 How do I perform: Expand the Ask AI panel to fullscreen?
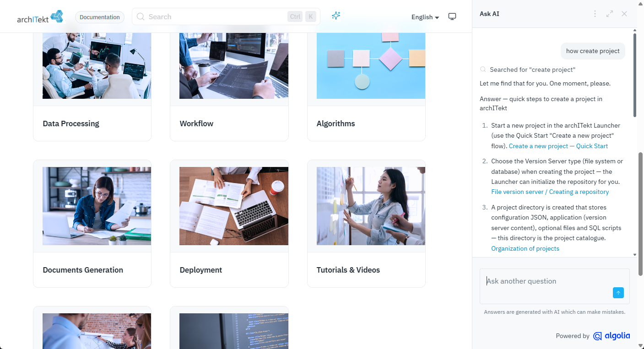click(610, 14)
